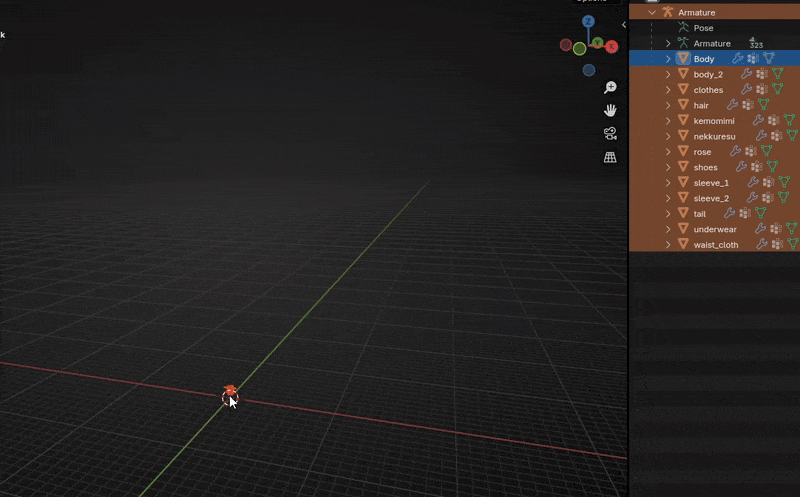Click the mesh data icon on the Body row

tap(769, 58)
